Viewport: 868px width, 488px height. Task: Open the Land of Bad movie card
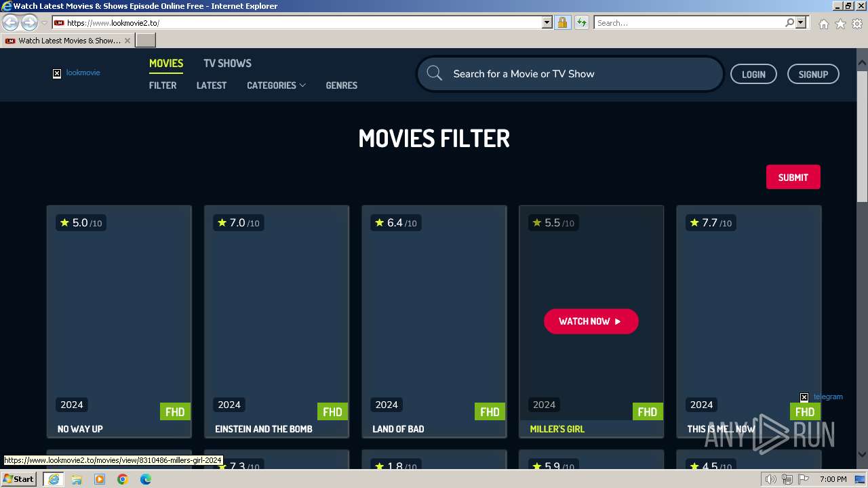pos(434,322)
